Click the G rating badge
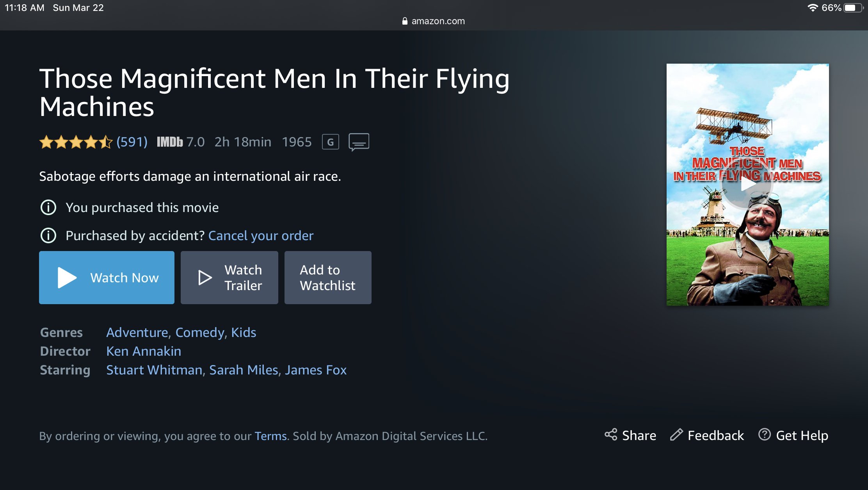The image size is (868, 490). click(x=330, y=142)
